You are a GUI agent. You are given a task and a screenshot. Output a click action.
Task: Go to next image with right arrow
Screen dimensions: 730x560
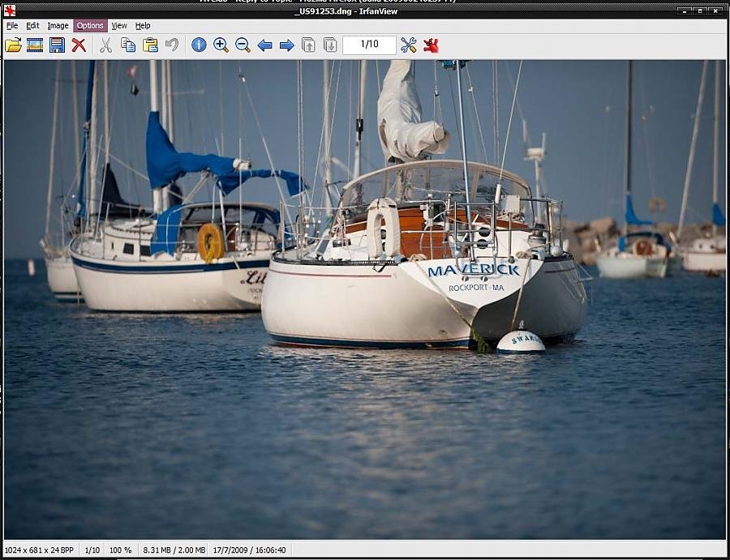[286, 45]
